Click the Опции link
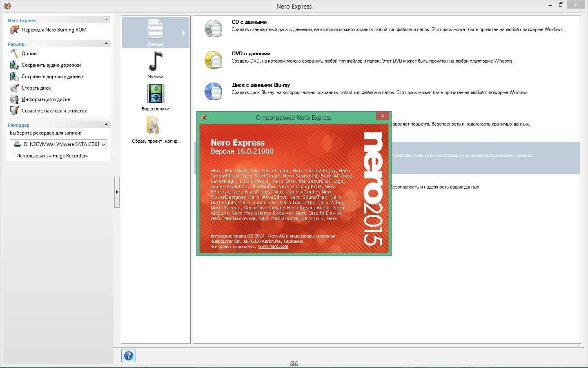Screen dimensions: 588x368 click(x=29, y=54)
